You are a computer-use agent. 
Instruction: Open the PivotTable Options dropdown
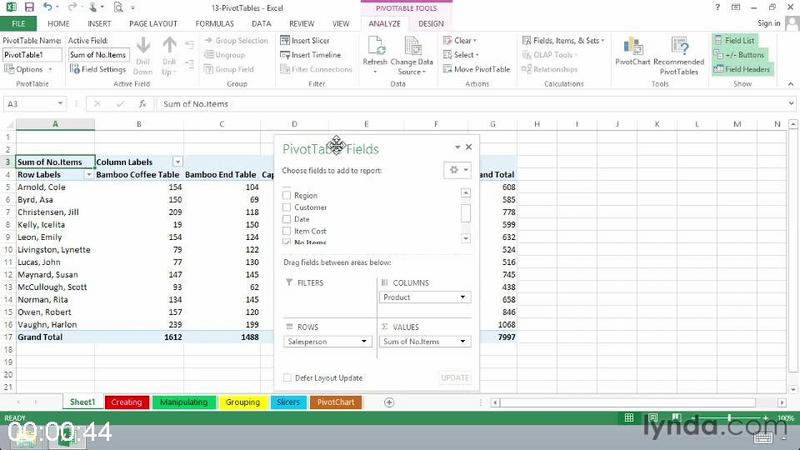pos(29,69)
